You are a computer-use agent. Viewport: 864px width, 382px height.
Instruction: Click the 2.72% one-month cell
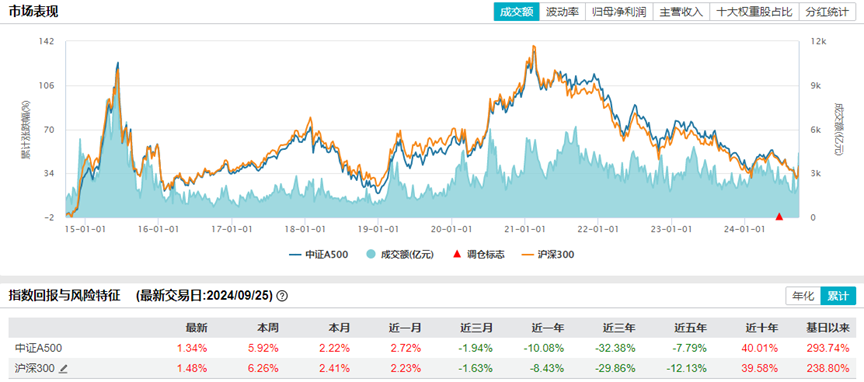(407, 348)
